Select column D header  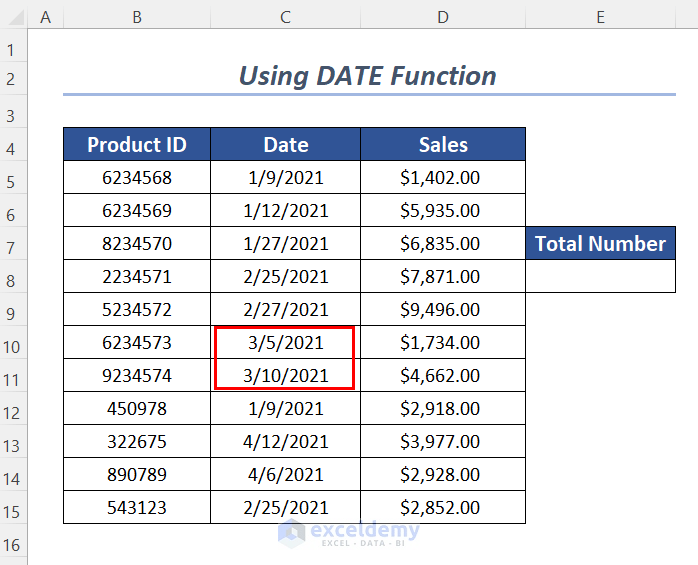[443, 17]
